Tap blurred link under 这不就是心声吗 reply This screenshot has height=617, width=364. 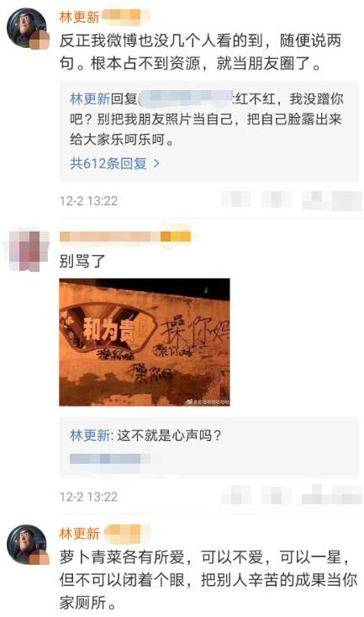pyautogui.click(x=109, y=459)
